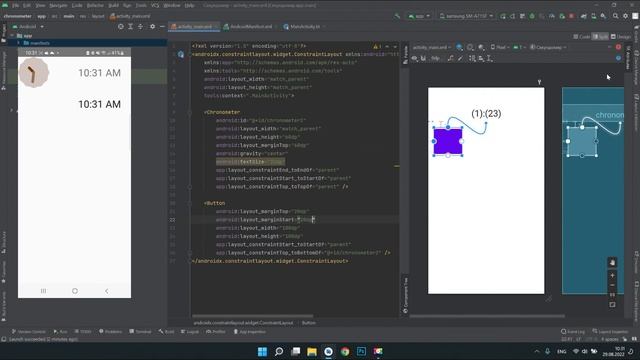Open the theme dropdown in designer toolbar

pos(548,47)
